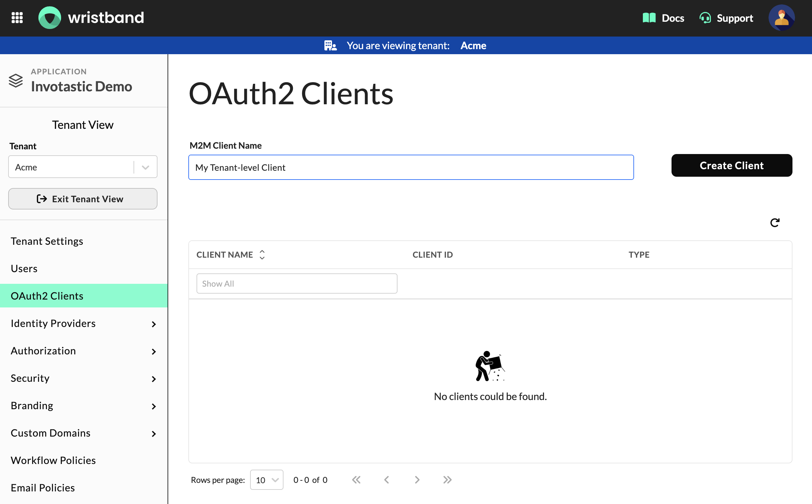Open the apps grid menu icon

click(17, 18)
